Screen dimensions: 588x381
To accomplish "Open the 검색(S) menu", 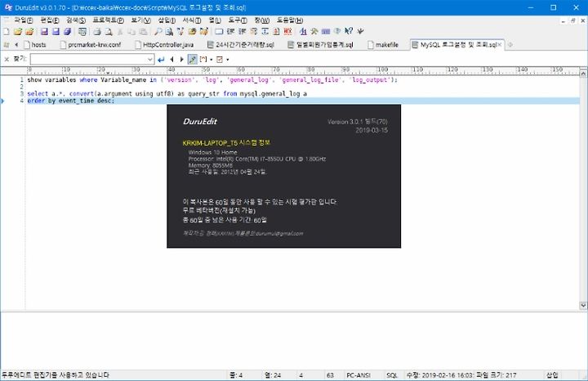I will point(76,20).
